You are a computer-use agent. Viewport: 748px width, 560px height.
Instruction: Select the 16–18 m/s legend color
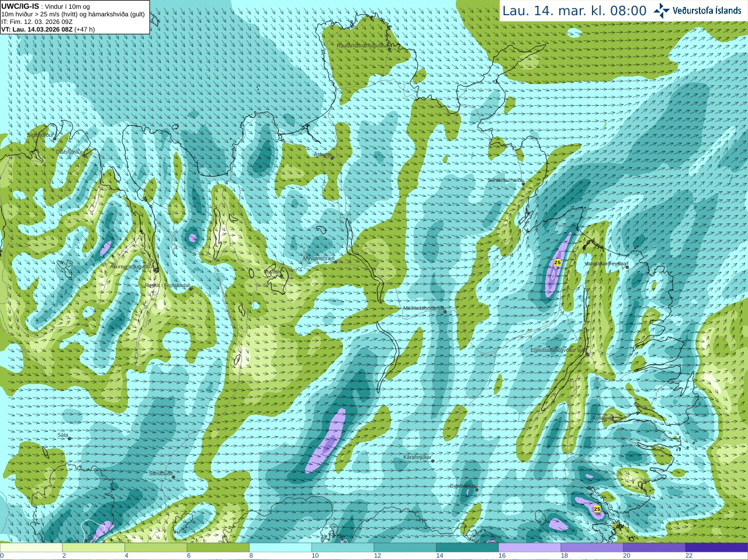point(529,548)
